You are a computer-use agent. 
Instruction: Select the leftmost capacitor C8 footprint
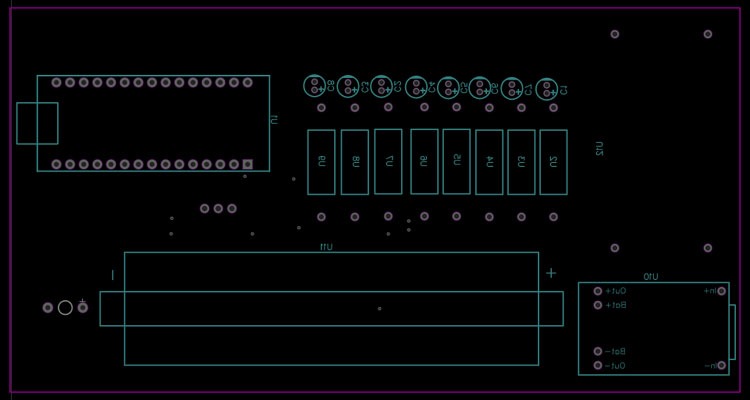(316, 87)
